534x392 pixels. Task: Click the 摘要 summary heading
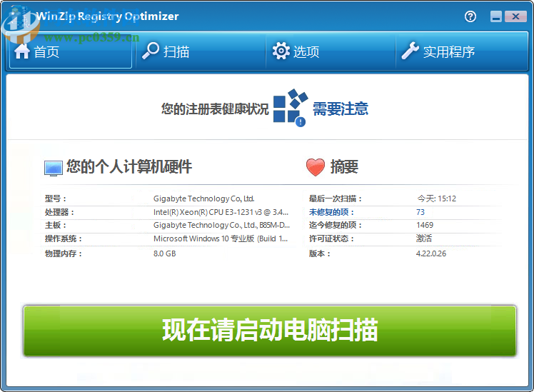pyautogui.click(x=344, y=167)
